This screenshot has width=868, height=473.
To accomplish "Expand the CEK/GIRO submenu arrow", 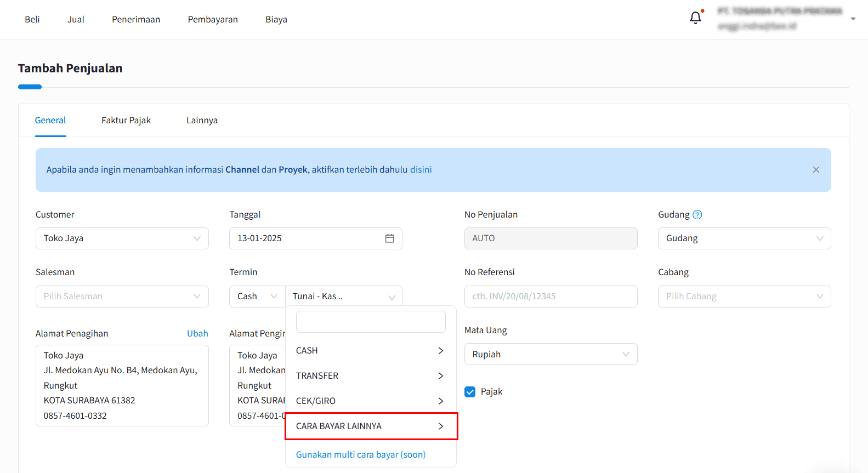I will [x=440, y=401].
